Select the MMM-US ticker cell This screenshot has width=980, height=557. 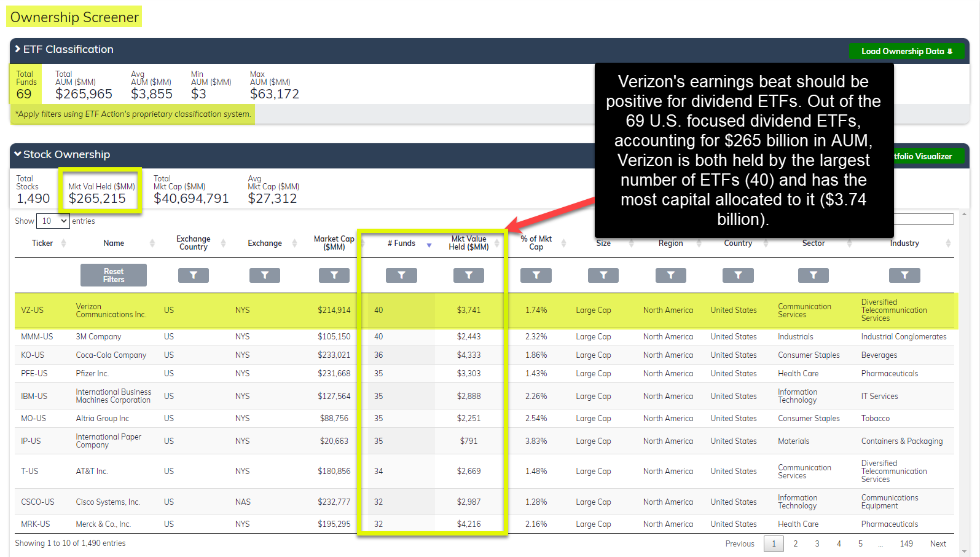(x=37, y=337)
